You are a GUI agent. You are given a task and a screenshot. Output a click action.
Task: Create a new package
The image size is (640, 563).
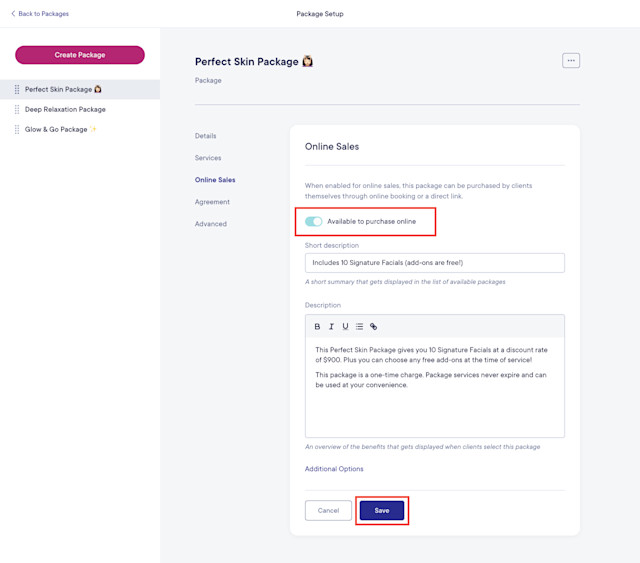coord(80,55)
